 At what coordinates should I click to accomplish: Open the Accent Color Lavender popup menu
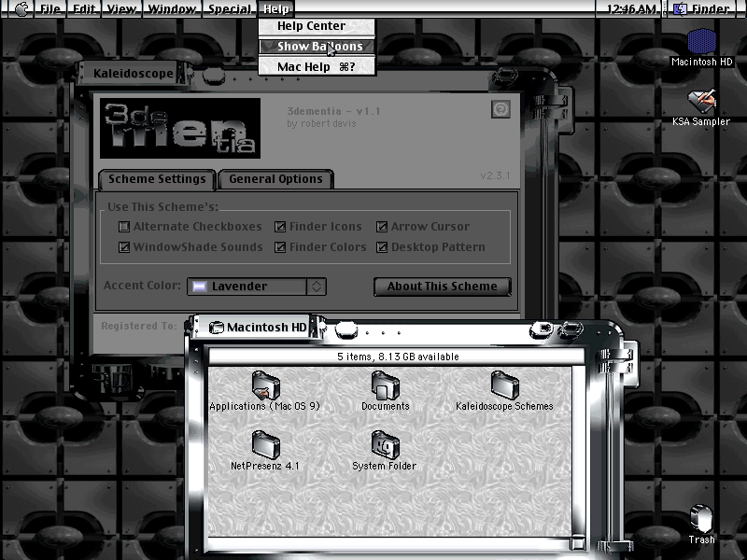coord(256,287)
